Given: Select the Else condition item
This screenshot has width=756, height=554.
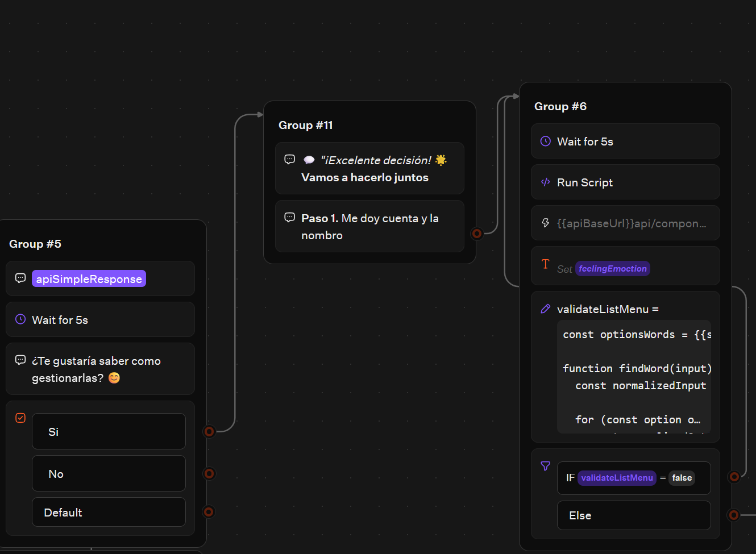Looking at the screenshot, I should [x=634, y=515].
